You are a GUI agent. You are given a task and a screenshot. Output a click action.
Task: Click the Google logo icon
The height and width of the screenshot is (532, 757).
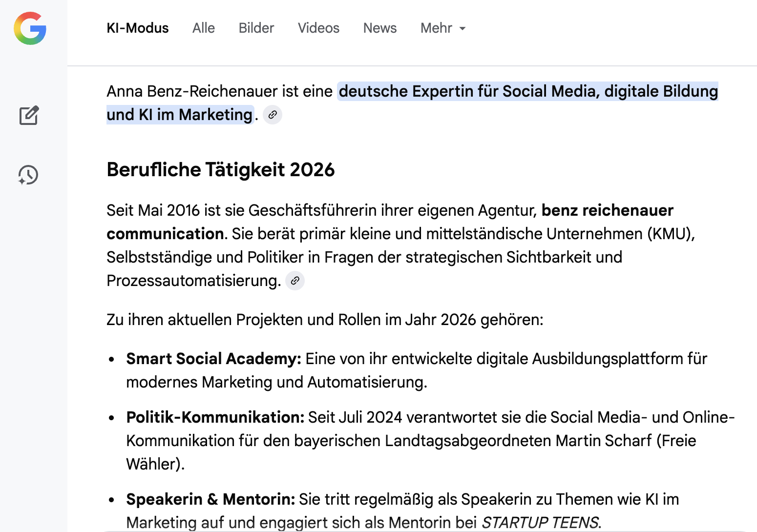pyautogui.click(x=30, y=28)
